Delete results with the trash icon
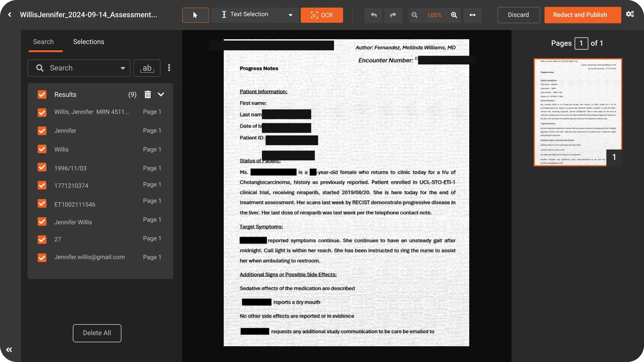Viewport: 644px width, 362px height. [x=148, y=95]
